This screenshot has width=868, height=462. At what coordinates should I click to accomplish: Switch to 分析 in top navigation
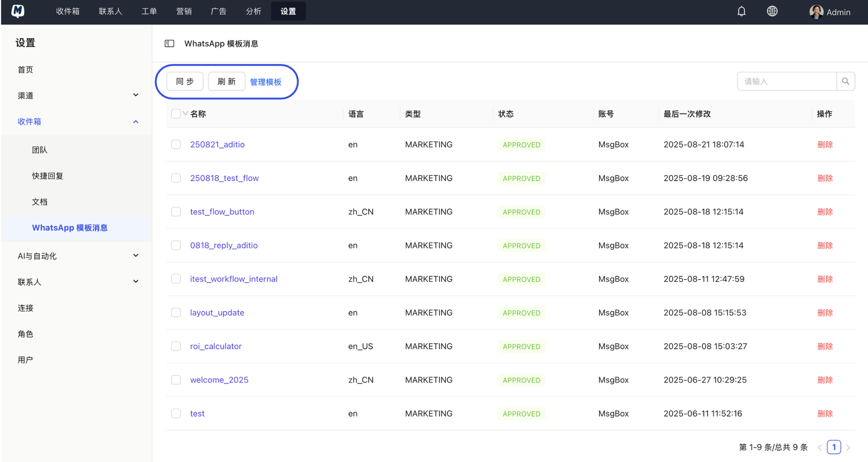tap(253, 12)
